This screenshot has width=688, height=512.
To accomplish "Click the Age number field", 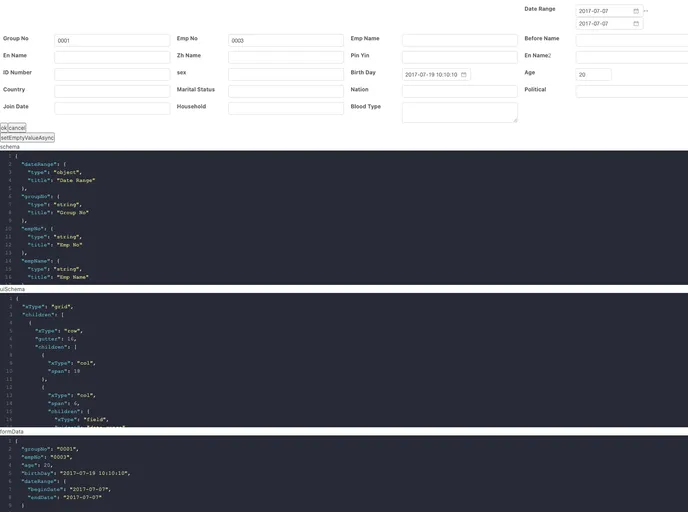I will (x=593, y=75).
